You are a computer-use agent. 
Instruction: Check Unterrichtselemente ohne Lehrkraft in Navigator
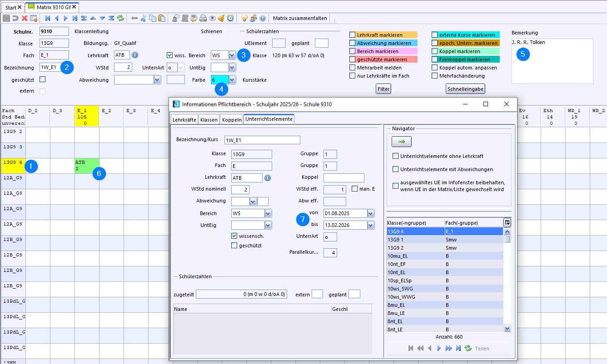(x=395, y=156)
